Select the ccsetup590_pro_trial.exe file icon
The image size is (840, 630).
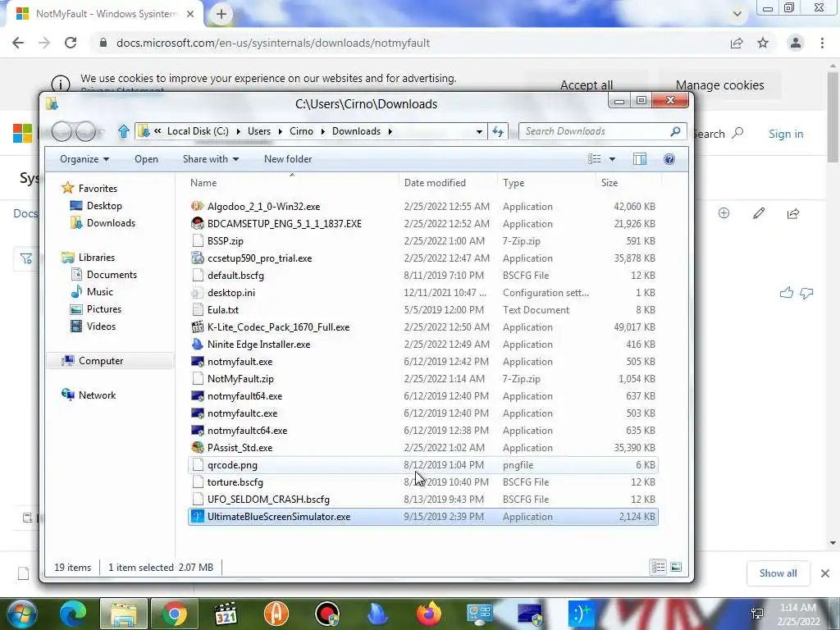tap(197, 258)
